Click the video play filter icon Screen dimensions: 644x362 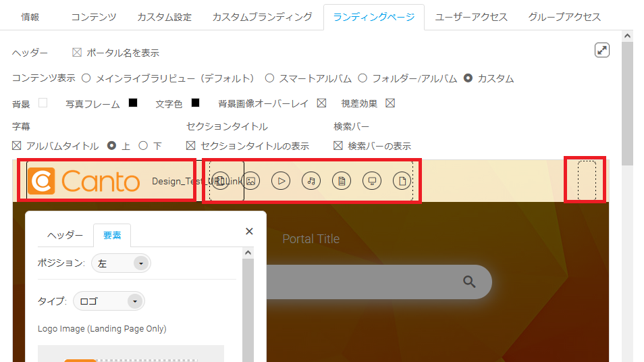coord(281,181)
